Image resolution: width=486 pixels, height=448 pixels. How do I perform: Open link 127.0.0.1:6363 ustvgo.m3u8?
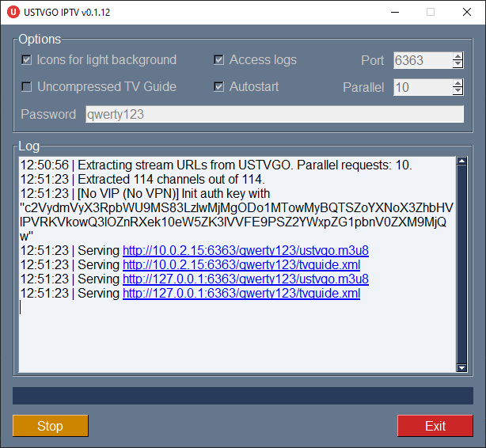pyautogui.click(x=245, y=279)
